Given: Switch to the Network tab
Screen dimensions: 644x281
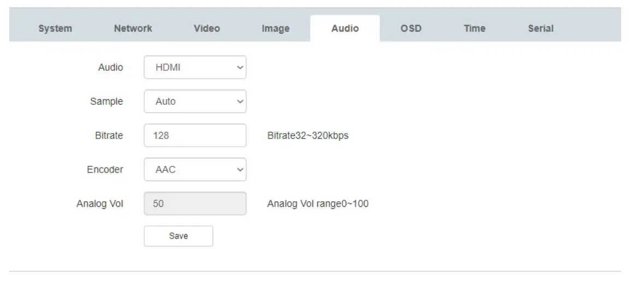Looking at the screenshot, I should click(133, 28).
